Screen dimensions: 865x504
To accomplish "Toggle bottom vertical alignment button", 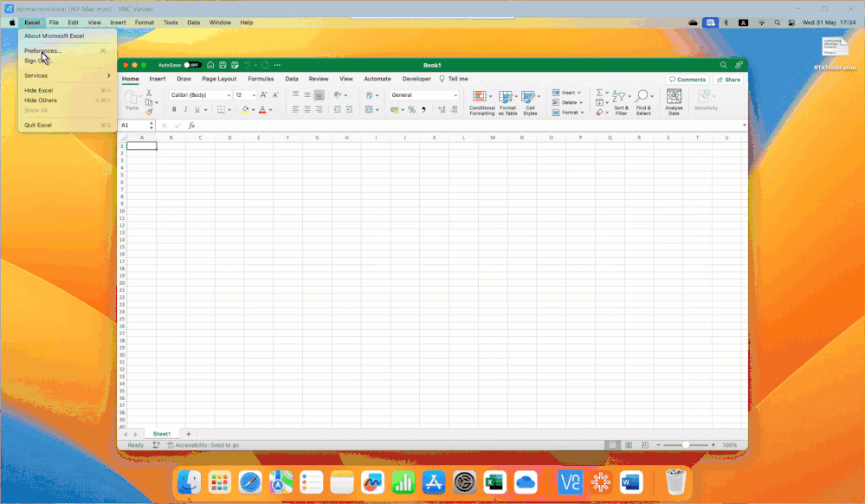I will click(319, 95).
